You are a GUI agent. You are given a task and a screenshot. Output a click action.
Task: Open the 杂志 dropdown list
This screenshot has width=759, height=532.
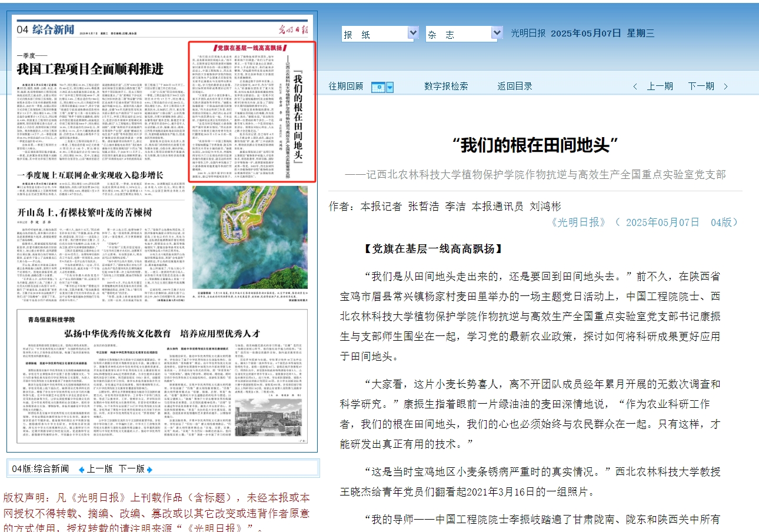[x=464, y=34]
